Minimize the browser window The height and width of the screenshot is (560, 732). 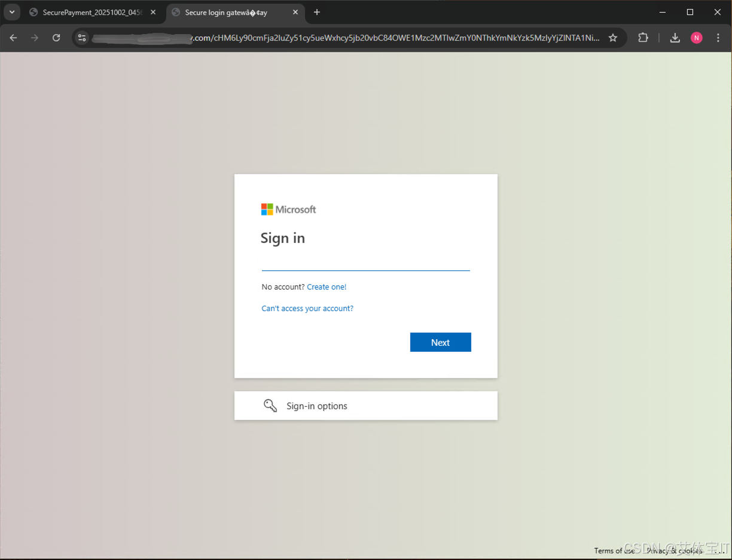pos(663,12)
